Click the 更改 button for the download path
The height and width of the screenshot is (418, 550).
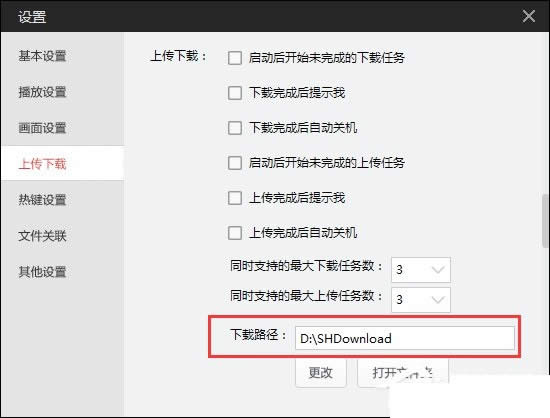coord(321,372)
